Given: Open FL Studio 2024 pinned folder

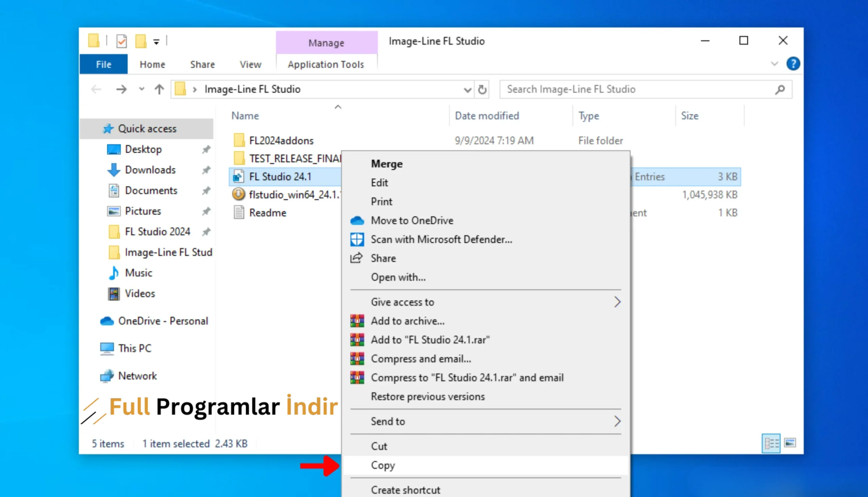Looking at the screenshot, I should coord(157,231).
